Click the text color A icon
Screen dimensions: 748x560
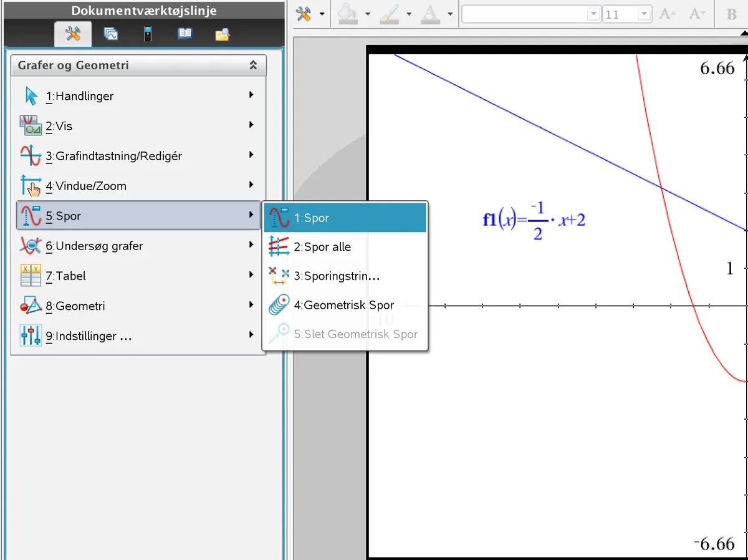click(430, 14)
